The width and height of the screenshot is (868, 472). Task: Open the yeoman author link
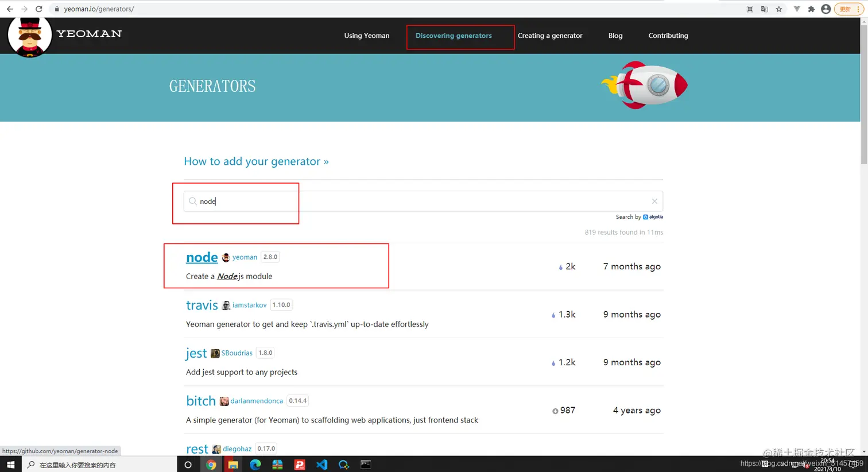245,257
